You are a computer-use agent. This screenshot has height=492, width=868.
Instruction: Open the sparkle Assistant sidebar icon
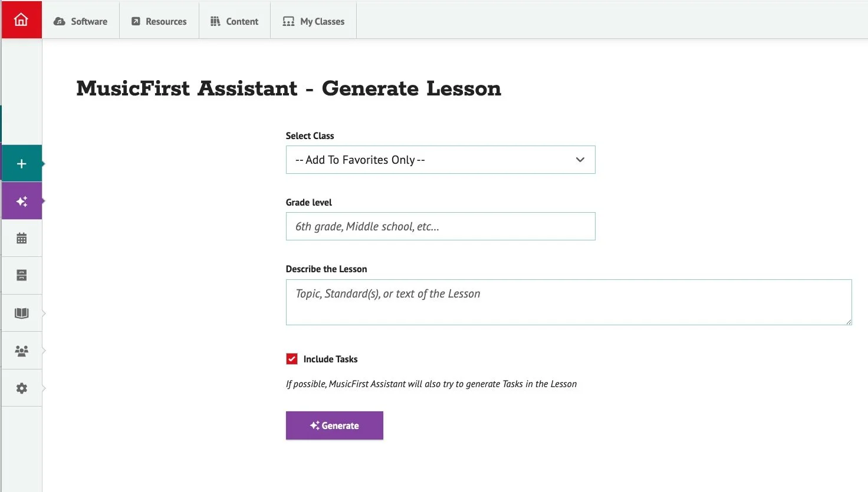click(22, 202)
